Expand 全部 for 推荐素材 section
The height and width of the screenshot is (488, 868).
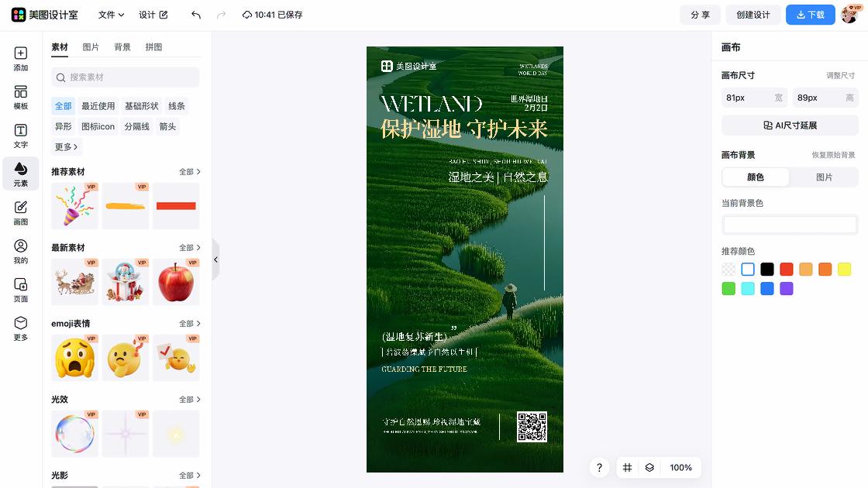pyautogui.click(x=190, y=171)
